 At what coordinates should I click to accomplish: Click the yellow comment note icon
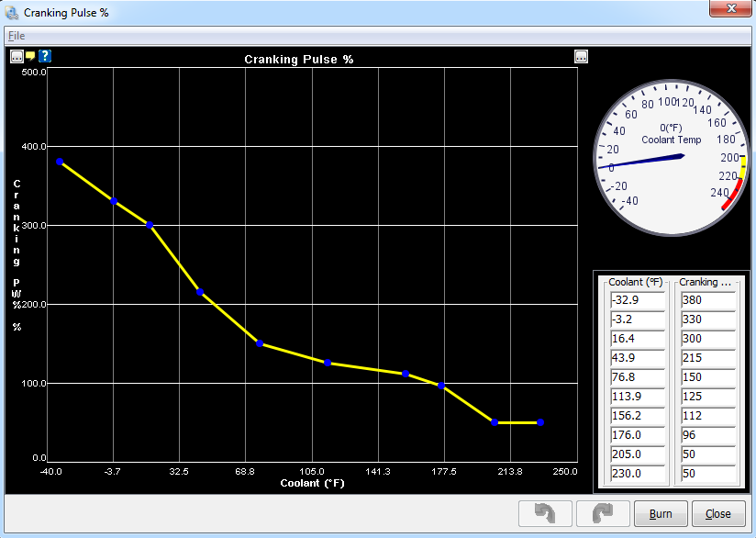[x=30, y=56]
